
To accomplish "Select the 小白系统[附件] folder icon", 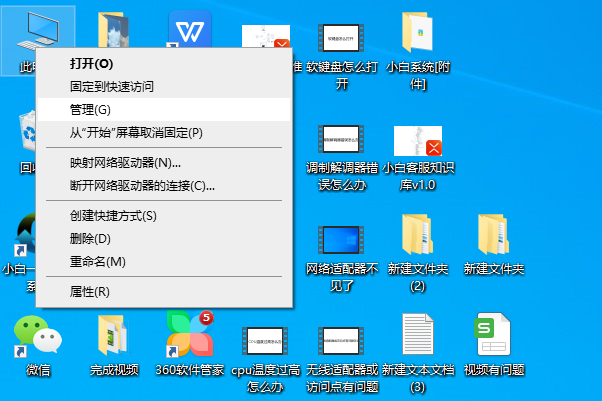I will click(417, 34).
